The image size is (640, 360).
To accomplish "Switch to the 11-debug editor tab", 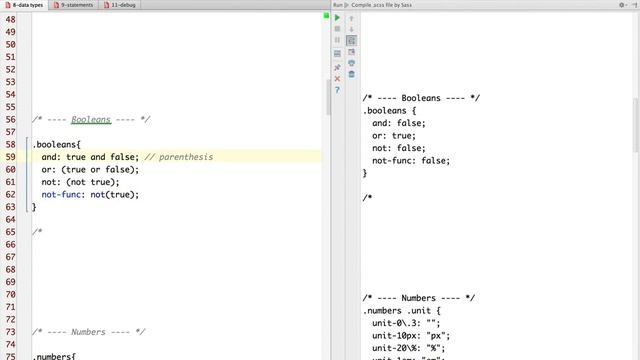I will pyautogui.click(x=120, y=5).
